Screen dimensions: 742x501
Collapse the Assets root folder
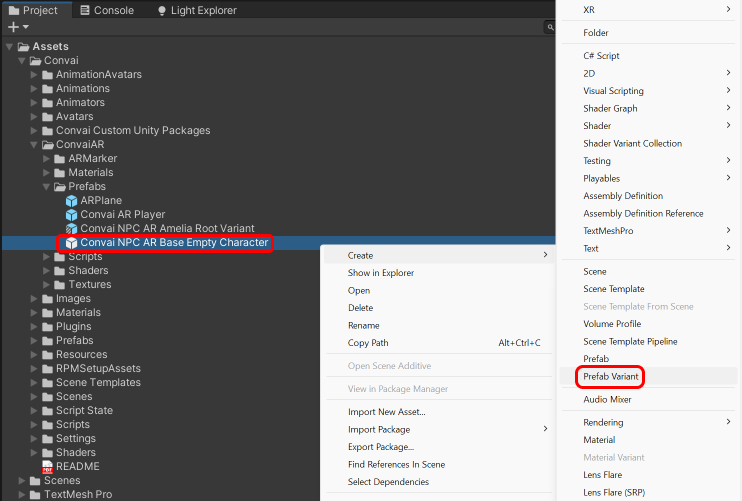(x=10, y=47)
